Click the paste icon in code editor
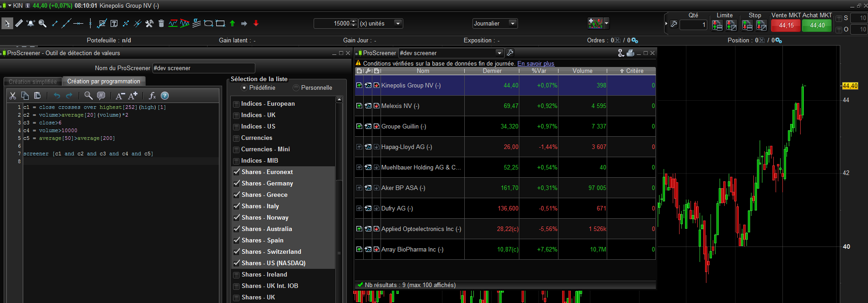The image size is (868, 303). (37, 96)
